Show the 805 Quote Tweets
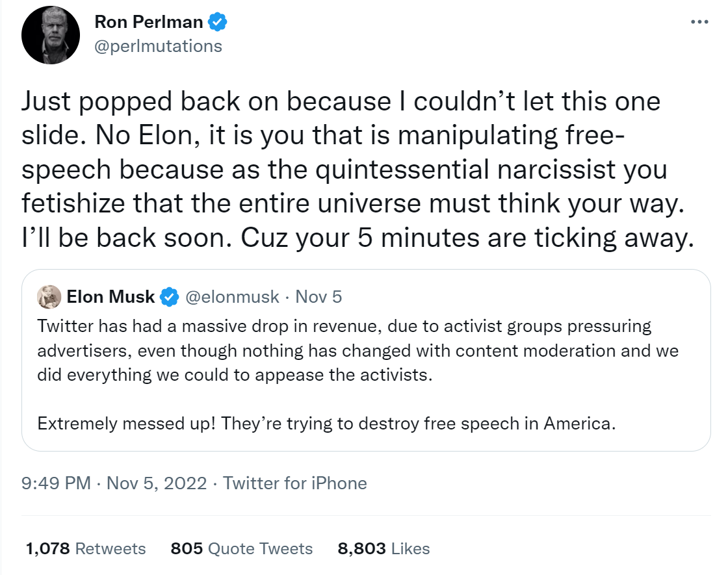Viewport: 728px width, 575px height. pyautogui.click(x=241, y=548)
